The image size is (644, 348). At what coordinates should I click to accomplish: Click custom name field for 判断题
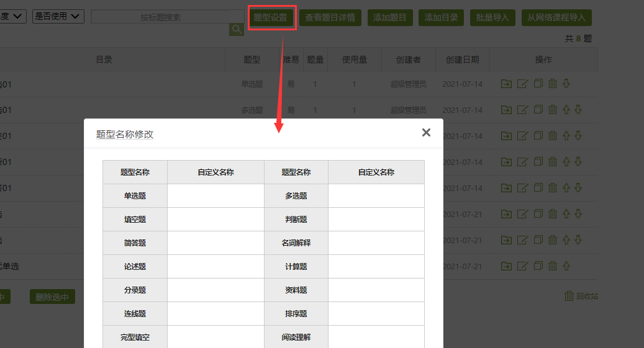[376, 220]
